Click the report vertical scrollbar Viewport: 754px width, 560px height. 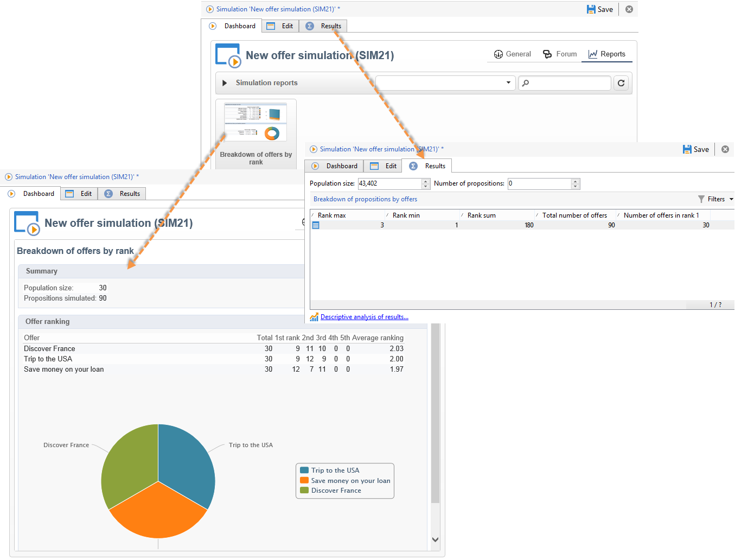click(x=435, y=413)
